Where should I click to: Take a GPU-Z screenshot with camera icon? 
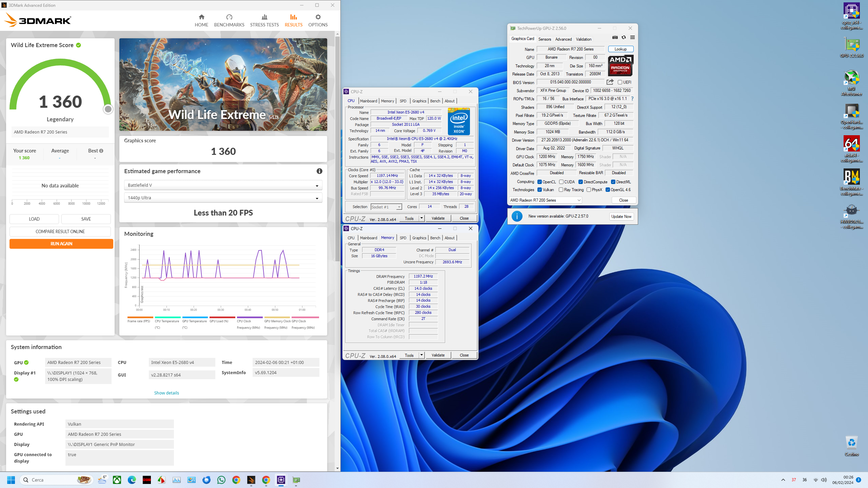pyautogui.click(x=615, y=37)
